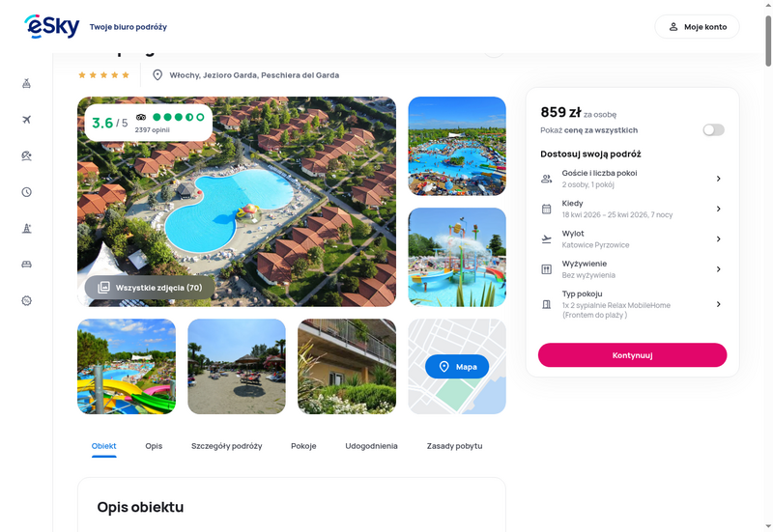The image size is (773, 532).
Task: Toggle 'Pokaż cenę za wszystkich' switch
Action: 713,130
